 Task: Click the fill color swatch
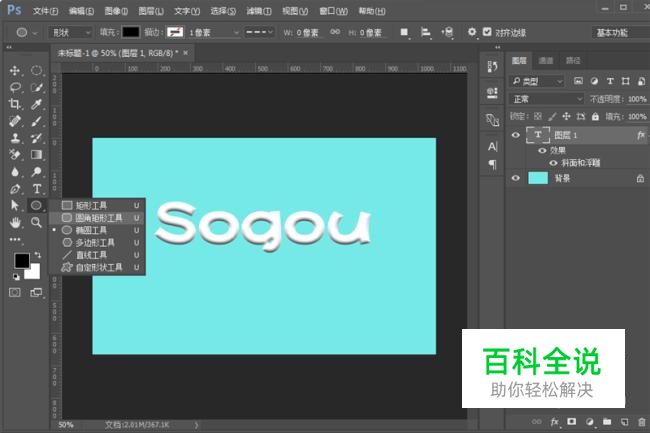click(x=131, y=32)
